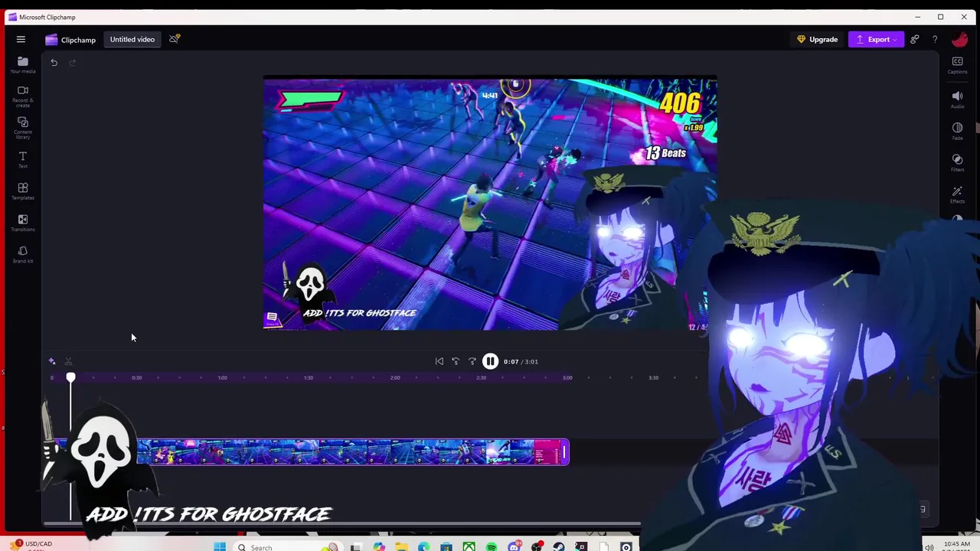980x551 pixels.
Task: Click the share feedback people icon
Action: coord(915,39)
